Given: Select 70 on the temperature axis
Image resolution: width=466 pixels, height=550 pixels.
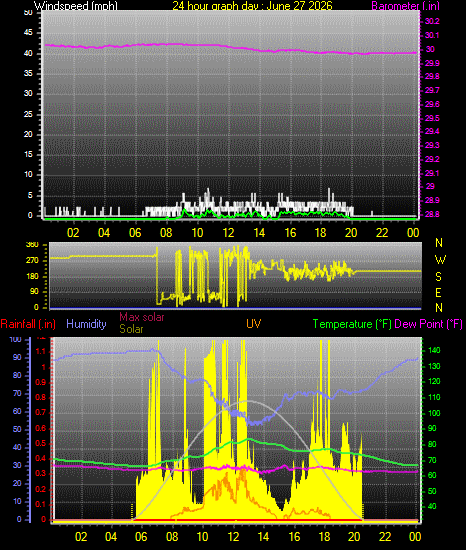Looking at the screenshot, I should point(432,460).
